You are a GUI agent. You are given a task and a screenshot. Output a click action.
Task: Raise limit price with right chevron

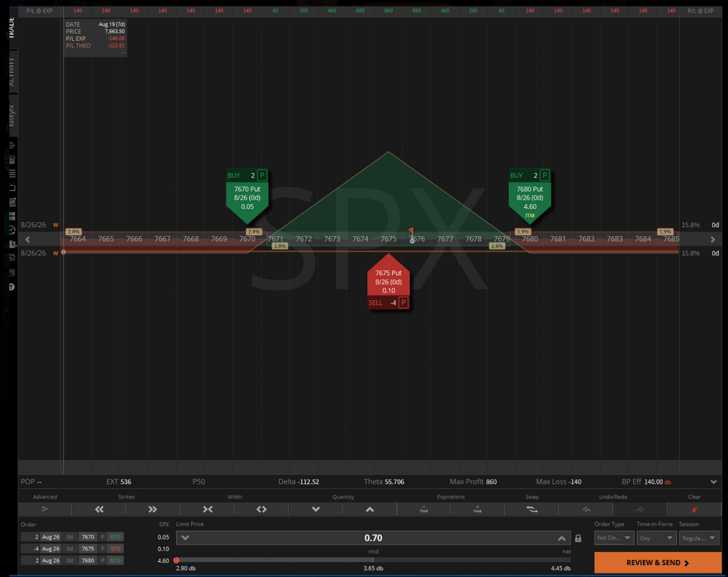[x=561, y=538]
